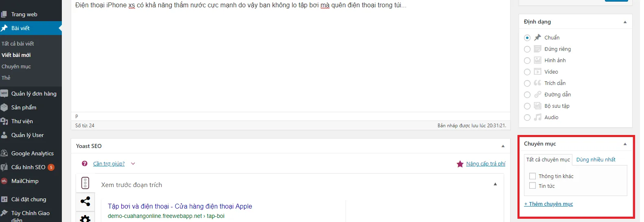The image size is (644, 222).
Task: Open Tất cả bài viết submenu
Action: click(18, 44)
